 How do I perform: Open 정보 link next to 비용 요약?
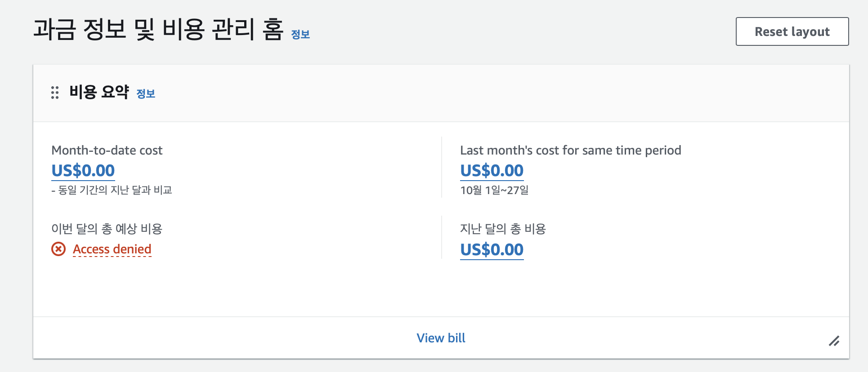[x=146, y=94]
